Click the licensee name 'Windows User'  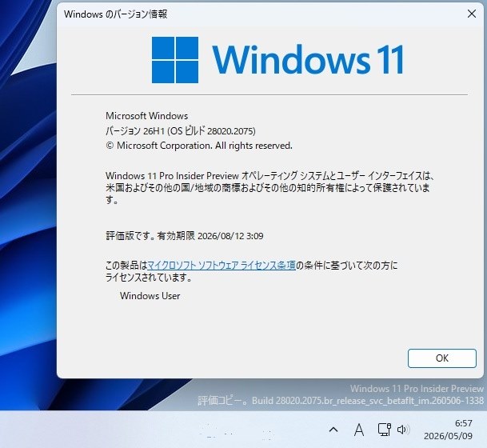coord(150,296)
